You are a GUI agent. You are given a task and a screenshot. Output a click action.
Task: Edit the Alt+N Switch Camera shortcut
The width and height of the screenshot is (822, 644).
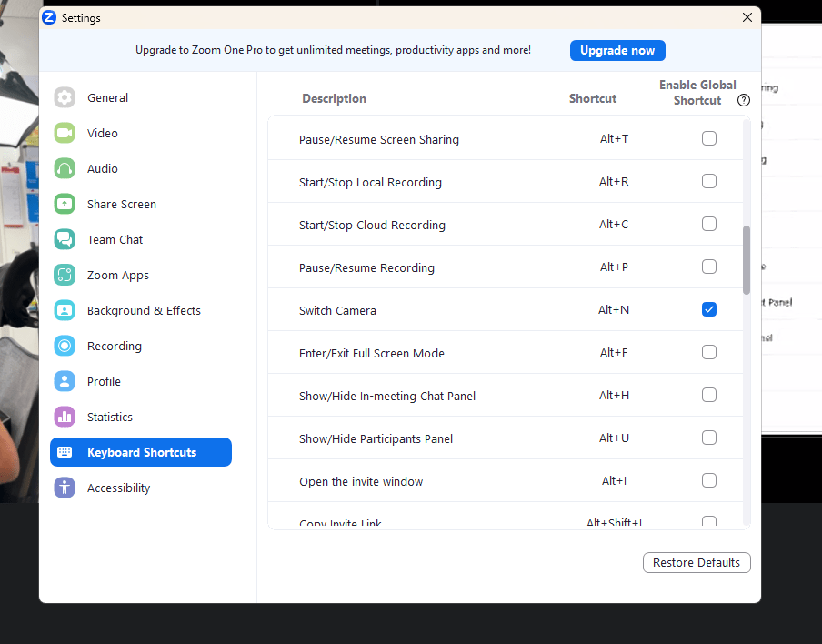click(614, 310)
